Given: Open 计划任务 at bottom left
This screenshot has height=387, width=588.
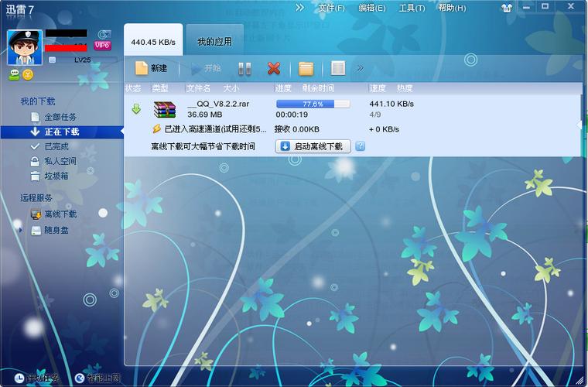Looking at the screenshot, I should pyautogui.click(x=37, y=378).
